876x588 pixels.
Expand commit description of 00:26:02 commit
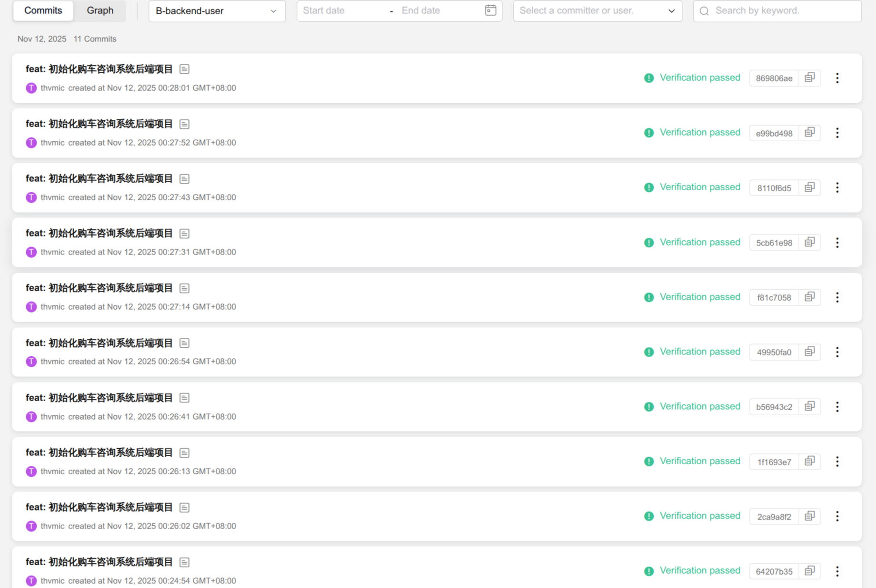[184, 508]
